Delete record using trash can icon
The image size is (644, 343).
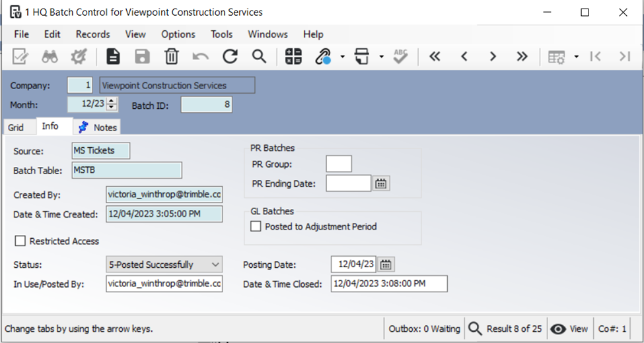(171, 57)
